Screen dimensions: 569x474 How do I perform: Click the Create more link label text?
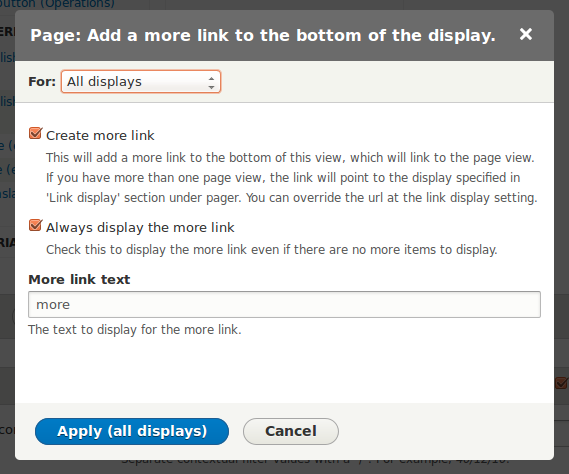pos(100,135)
